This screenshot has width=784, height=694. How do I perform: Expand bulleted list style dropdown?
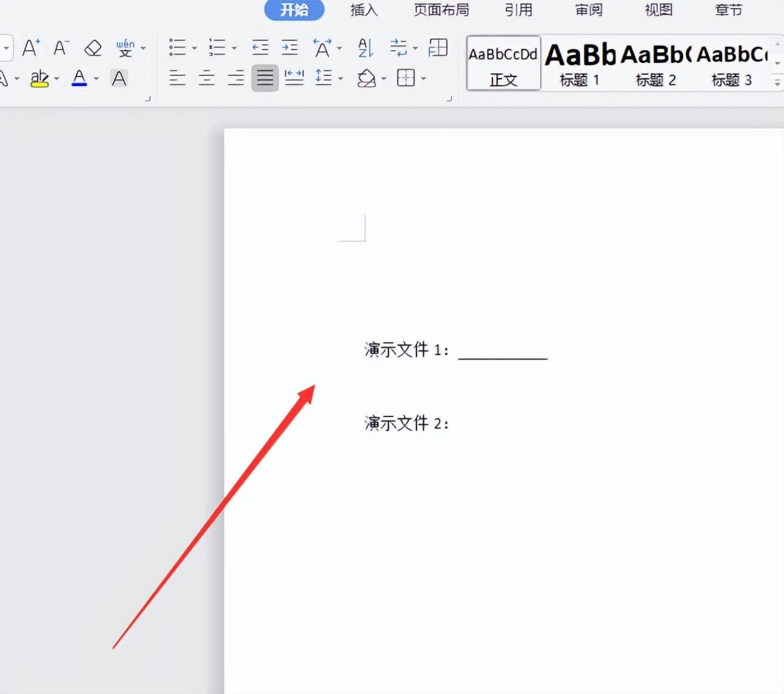(x=194, y=48)
